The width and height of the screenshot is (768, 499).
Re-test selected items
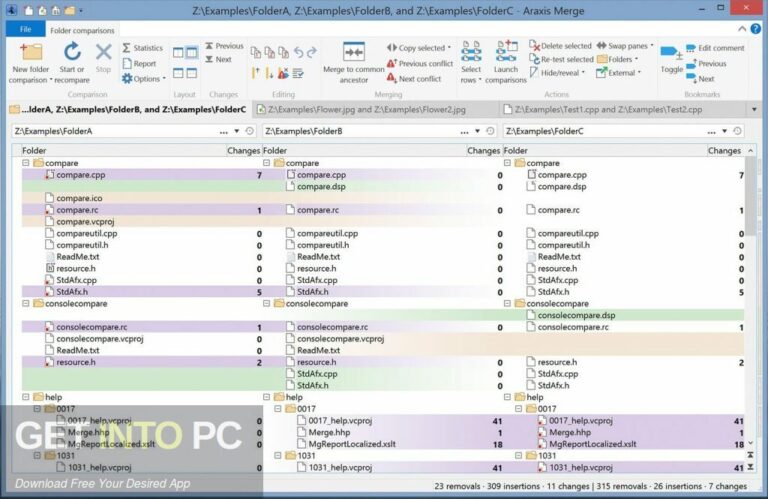point(562,59)
